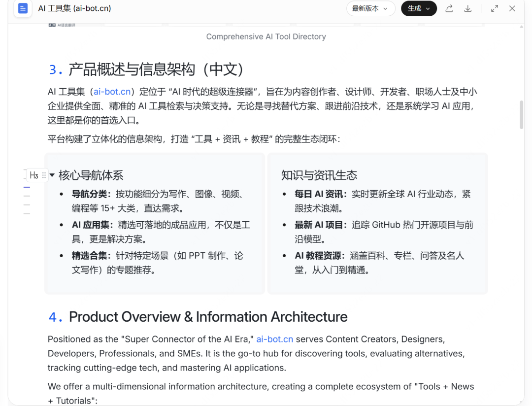Click the download icon in the toolbar
Screen dimensions: 532x406
467,8
